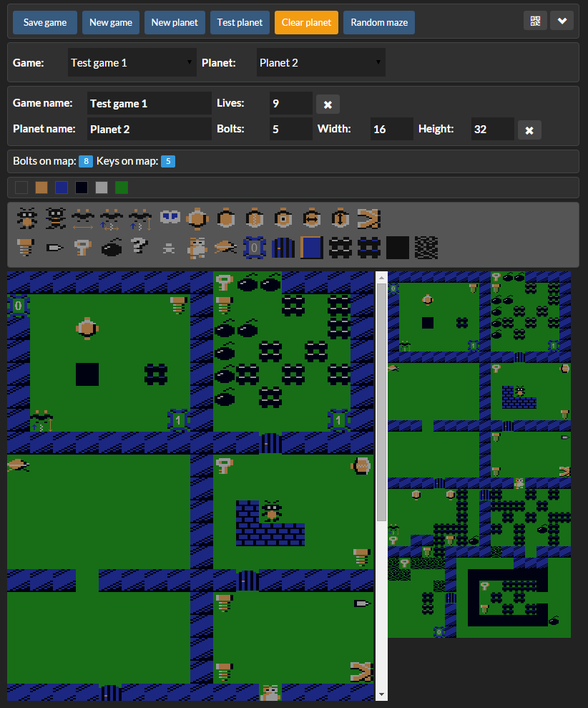Viewport: 588px width, 708px height.
Task: Choose the brown color swatch
Action: pos(41,188)
